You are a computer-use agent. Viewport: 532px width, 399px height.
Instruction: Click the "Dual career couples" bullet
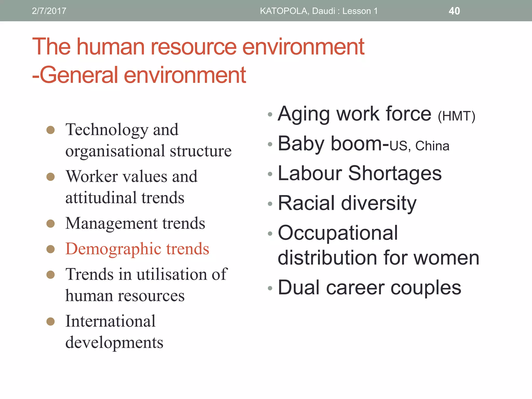point(369,288)
